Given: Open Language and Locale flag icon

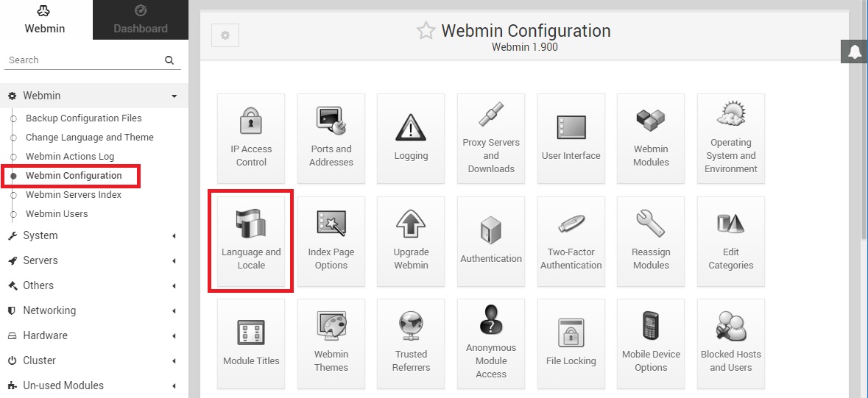Looking at the screenshot, I should pyautogui.click(x=251, y=224).
